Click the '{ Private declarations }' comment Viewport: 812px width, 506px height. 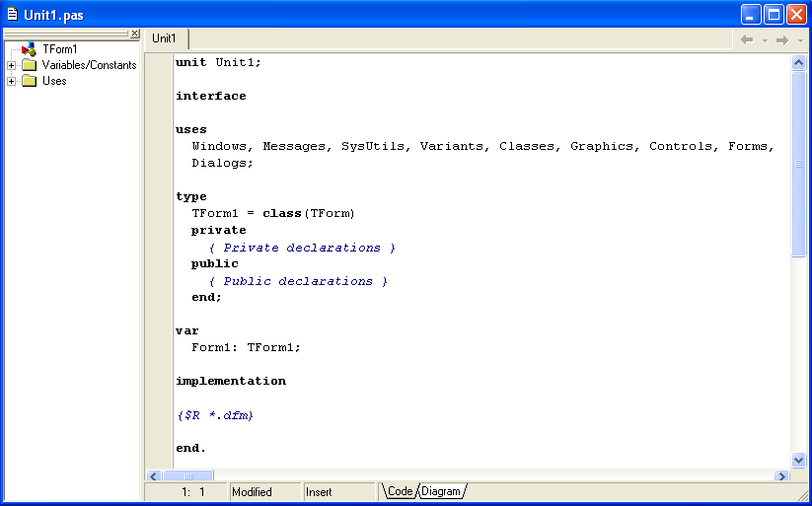(x=303, y=248)
